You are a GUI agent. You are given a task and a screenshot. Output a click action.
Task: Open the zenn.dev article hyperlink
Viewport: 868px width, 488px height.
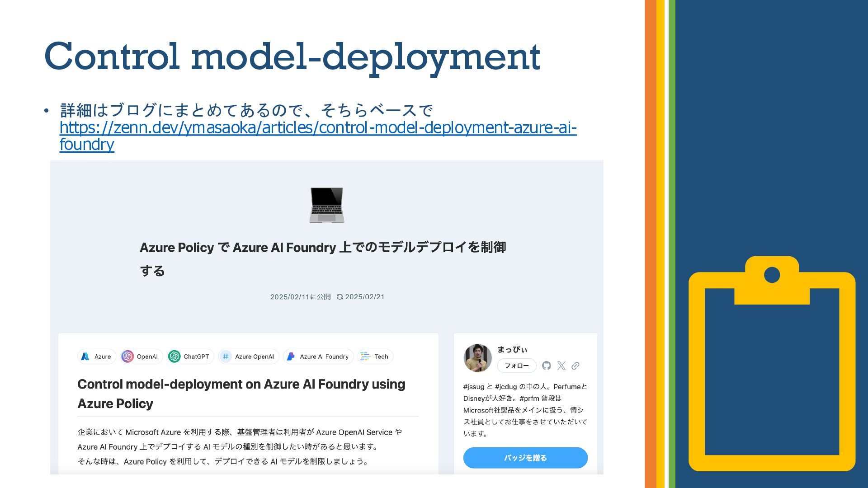(317, 128)
